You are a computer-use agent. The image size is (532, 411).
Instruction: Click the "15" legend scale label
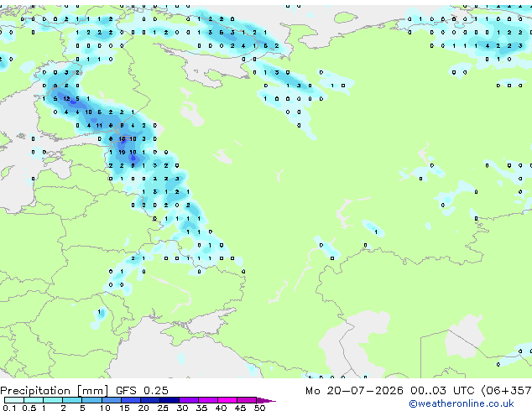[124, 408]
